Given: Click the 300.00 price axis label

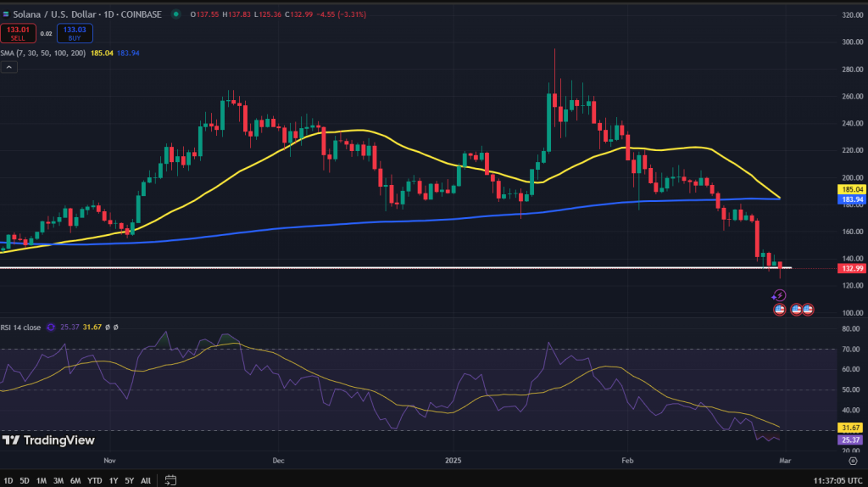Looking at the screenshot, I should [x=853, y=42].
